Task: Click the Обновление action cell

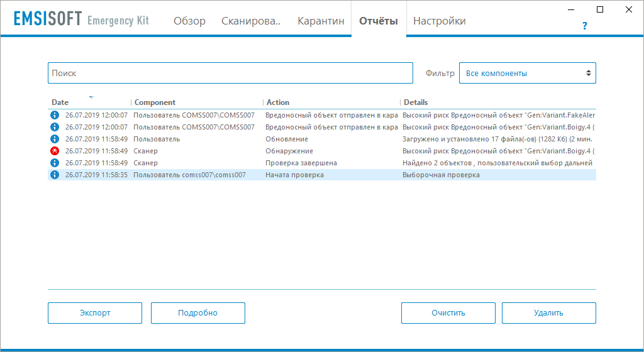Action: coord(287,139)
